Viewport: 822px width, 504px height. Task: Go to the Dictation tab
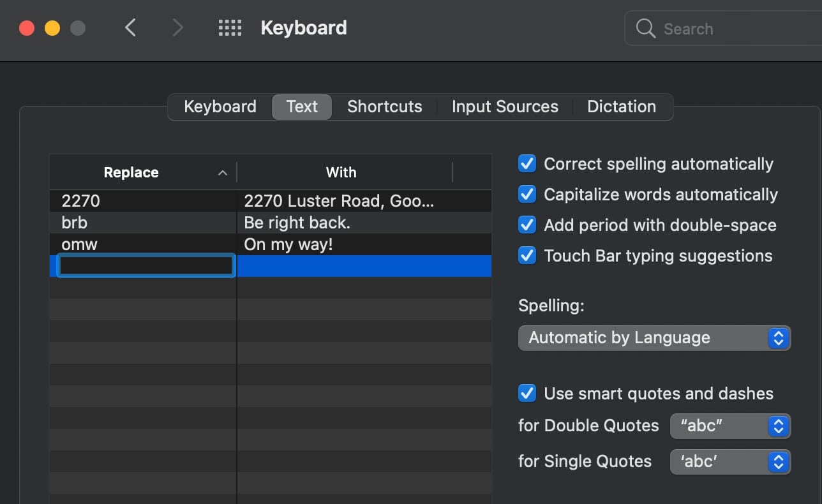621,107
